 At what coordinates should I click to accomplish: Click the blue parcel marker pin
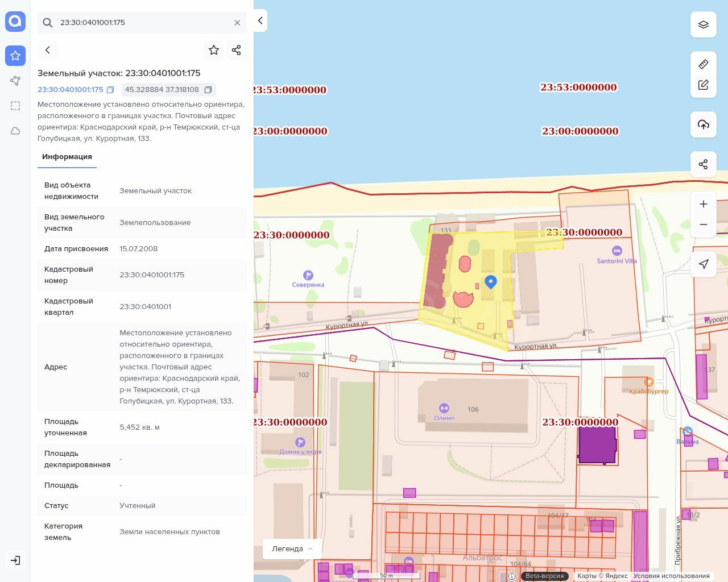491,281
